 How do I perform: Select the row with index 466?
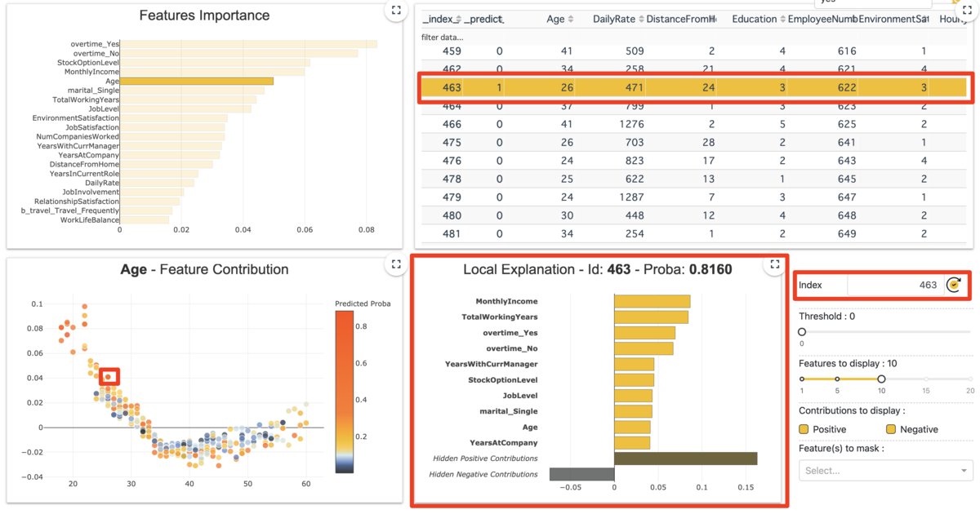pos(693,124)
